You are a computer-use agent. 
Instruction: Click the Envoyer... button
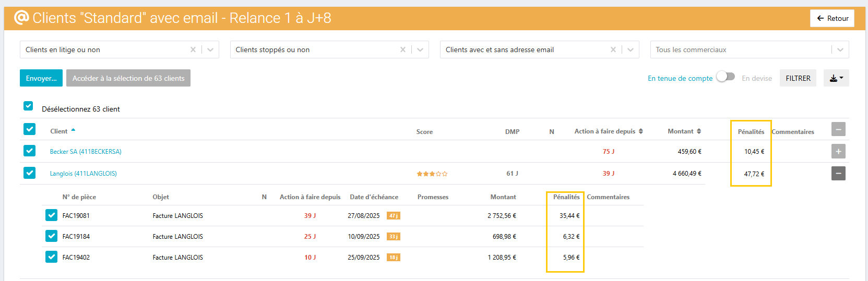coord(41,78)
